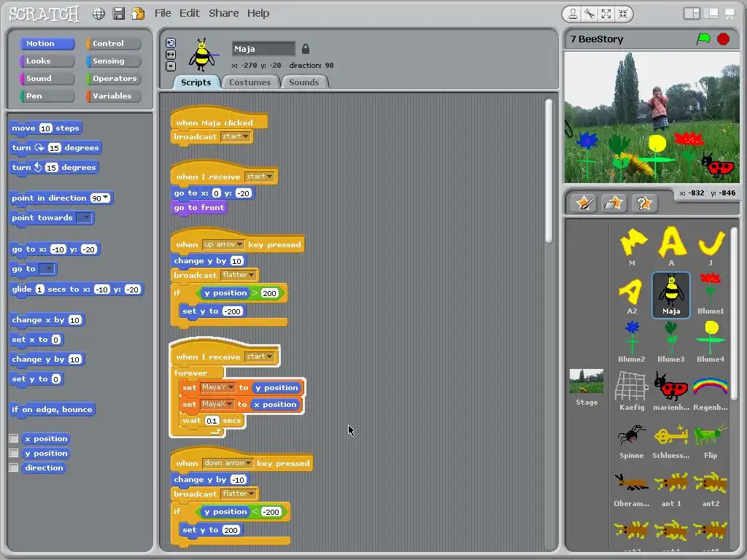Viewport: 747px width, 560px height.
Task: Select the Spinne spider sprite
Action: [x=631, y=440]
